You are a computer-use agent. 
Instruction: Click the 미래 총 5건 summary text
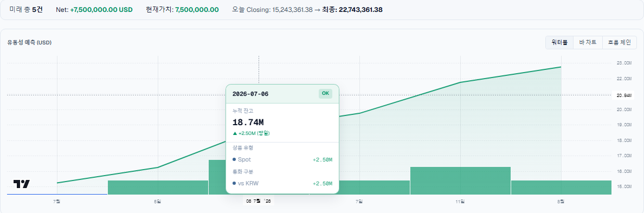point(26,9)
